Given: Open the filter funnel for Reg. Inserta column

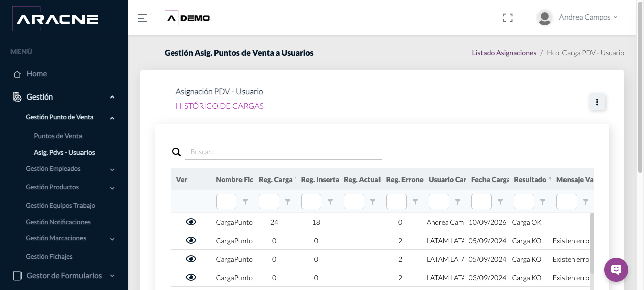Looking at the screenshot, I should (x=330, y=202).
